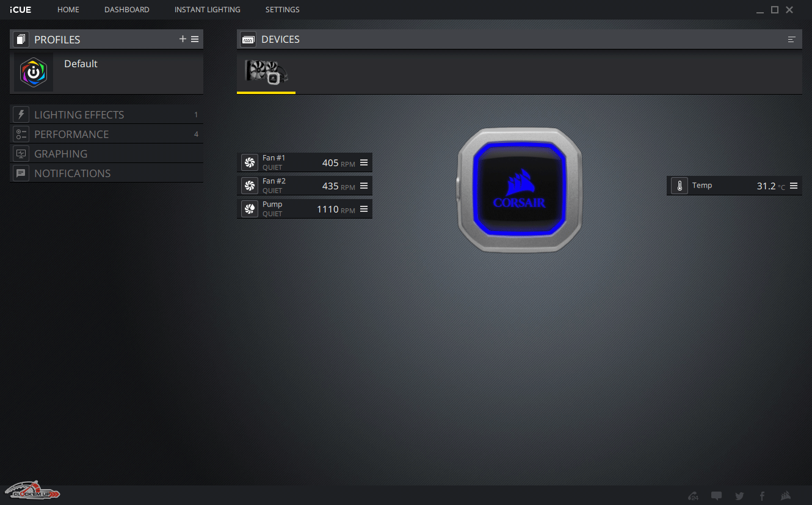812x505 pixels.
Task: Click the Pump fan icon
Action: pyautogui.click(x=250, y=209)
